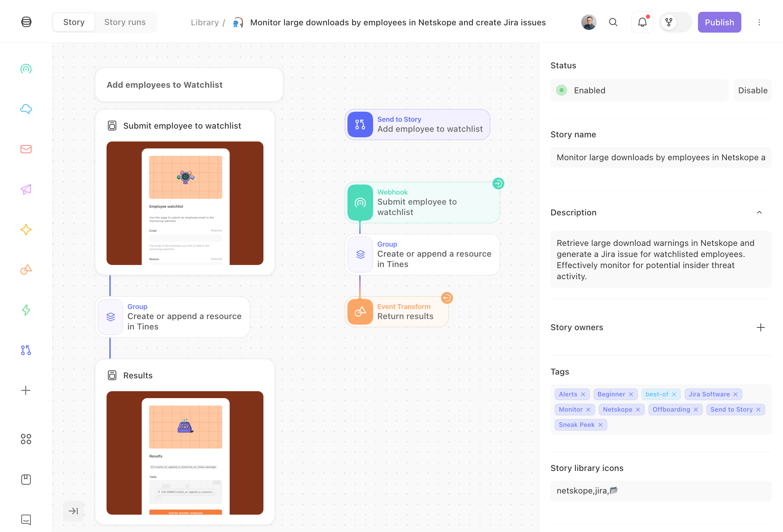Select the Event Transform Return results node
Screen dimensions: 783x532
click(x=397, y=311)
